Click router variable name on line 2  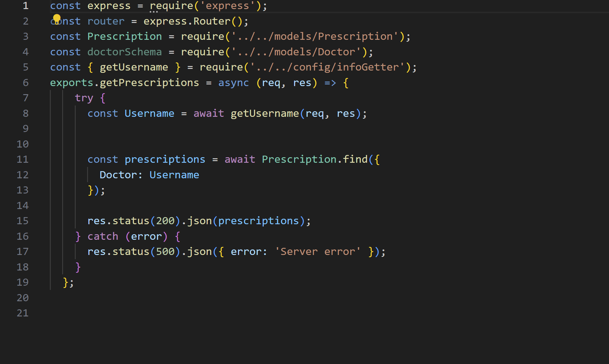coord(106,21)
